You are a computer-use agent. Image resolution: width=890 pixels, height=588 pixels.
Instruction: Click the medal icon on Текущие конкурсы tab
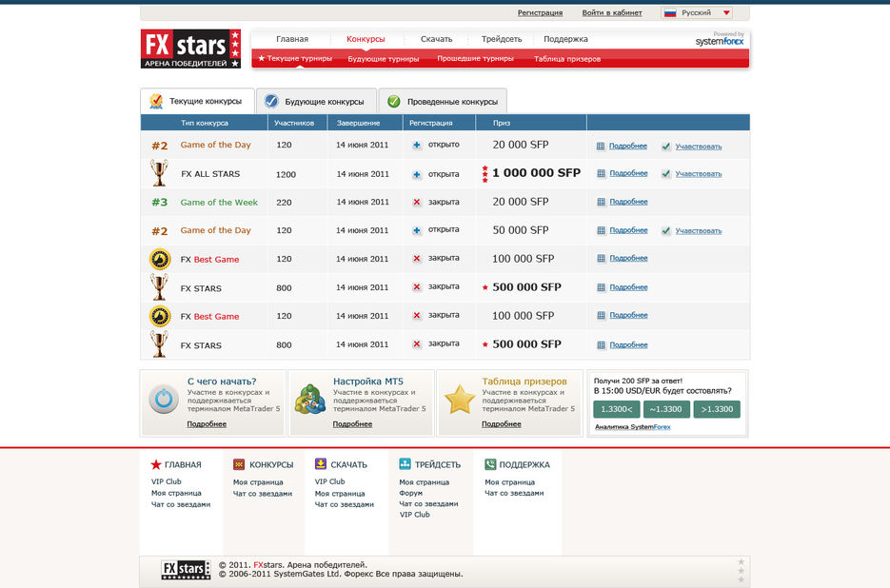[156, 101]
